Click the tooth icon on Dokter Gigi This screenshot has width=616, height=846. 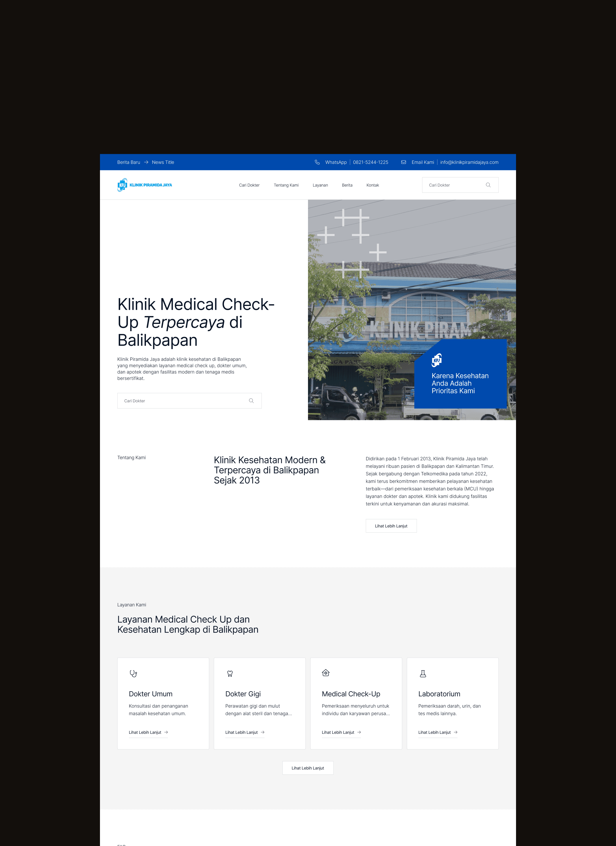[230, 674]
